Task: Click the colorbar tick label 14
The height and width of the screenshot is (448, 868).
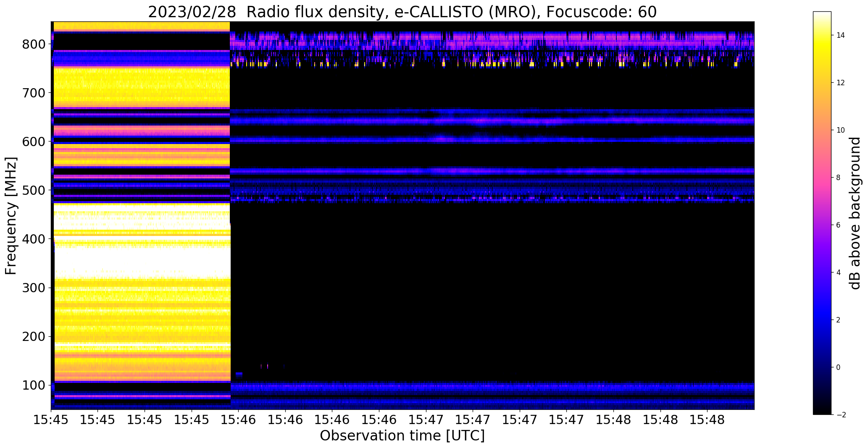Action: (x=841, y=35)
